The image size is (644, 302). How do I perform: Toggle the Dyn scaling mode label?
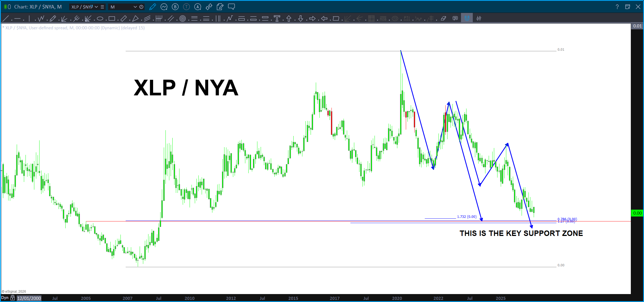click(5, 298)
